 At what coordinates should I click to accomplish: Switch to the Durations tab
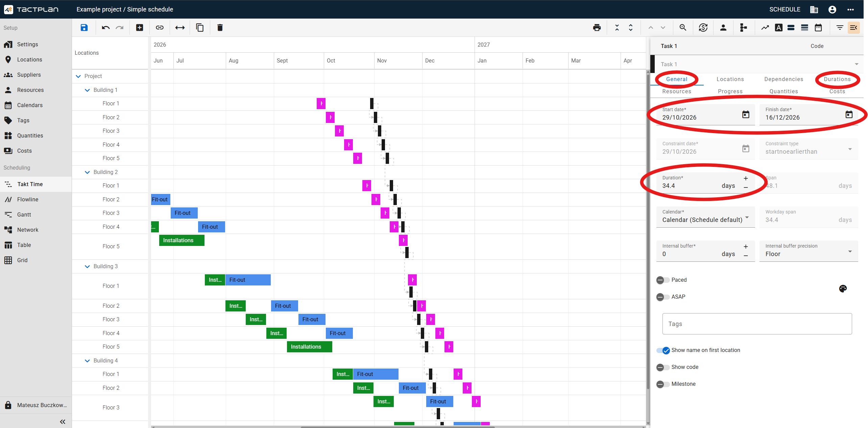(x=837, y=79)
